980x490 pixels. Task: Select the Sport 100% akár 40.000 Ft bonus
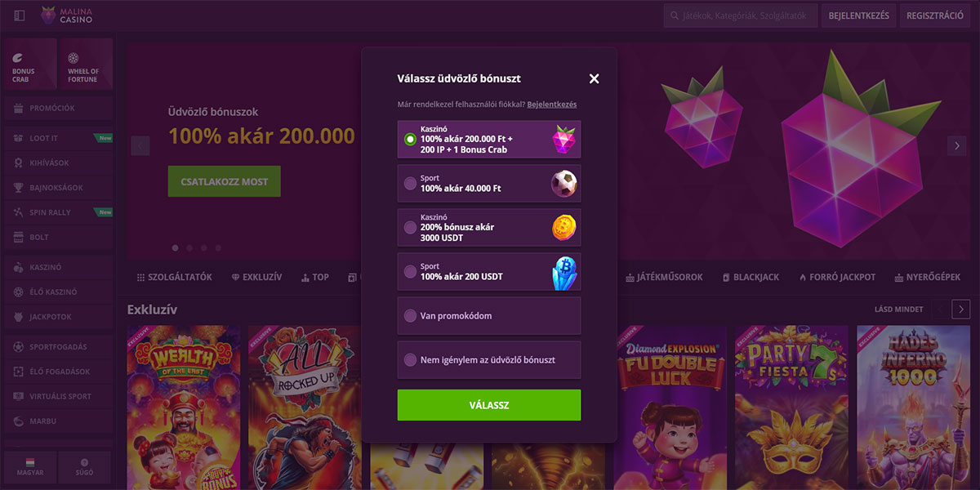(x=489, y=183)
